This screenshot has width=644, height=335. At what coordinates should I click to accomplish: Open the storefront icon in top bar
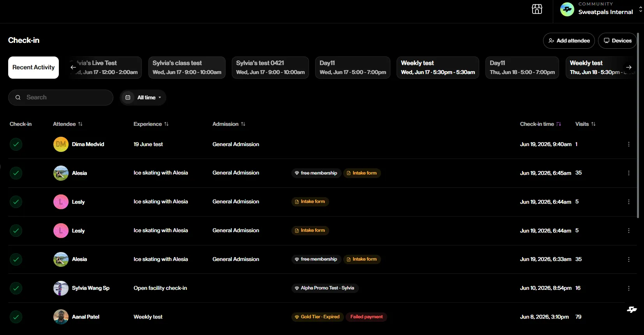tap(537, 9)
